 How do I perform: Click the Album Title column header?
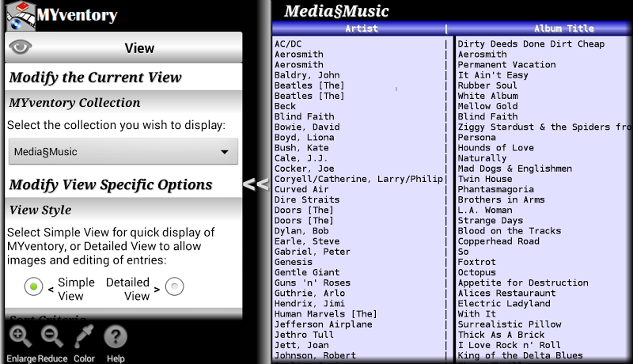coord(564,28)
